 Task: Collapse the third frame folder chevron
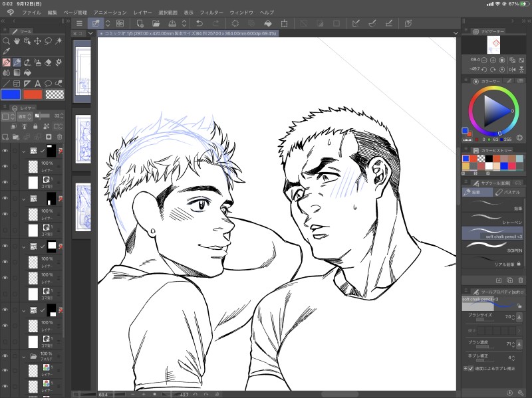tap(24, 247)
